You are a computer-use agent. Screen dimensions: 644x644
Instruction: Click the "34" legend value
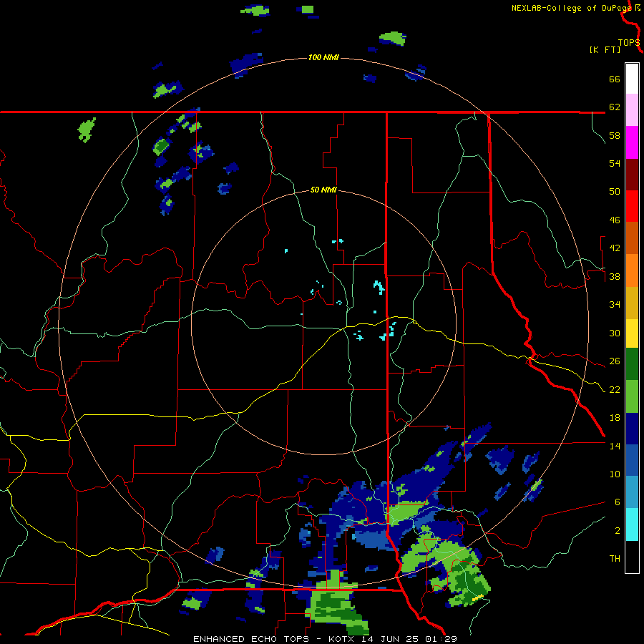615,305
